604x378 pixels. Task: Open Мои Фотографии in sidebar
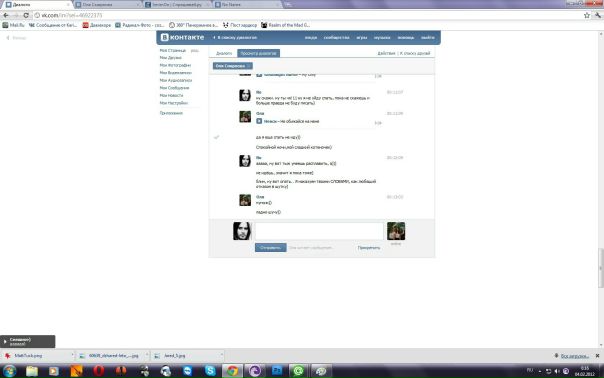pos(175,66)
